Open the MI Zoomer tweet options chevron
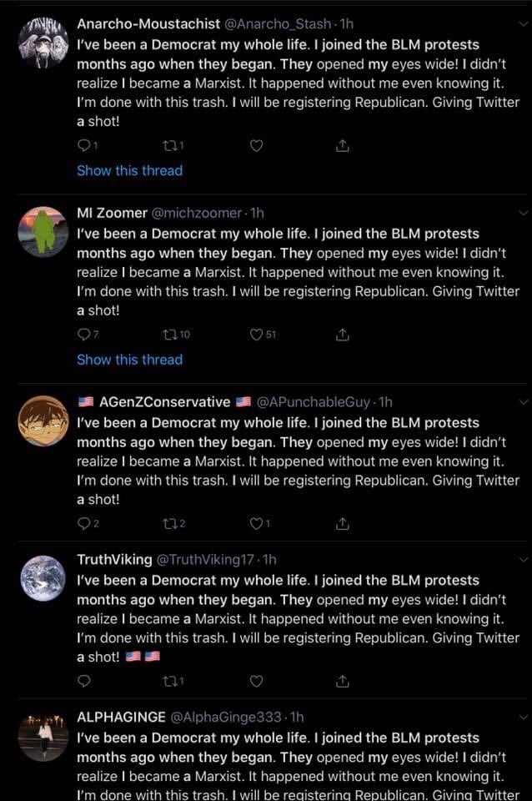 524,213
